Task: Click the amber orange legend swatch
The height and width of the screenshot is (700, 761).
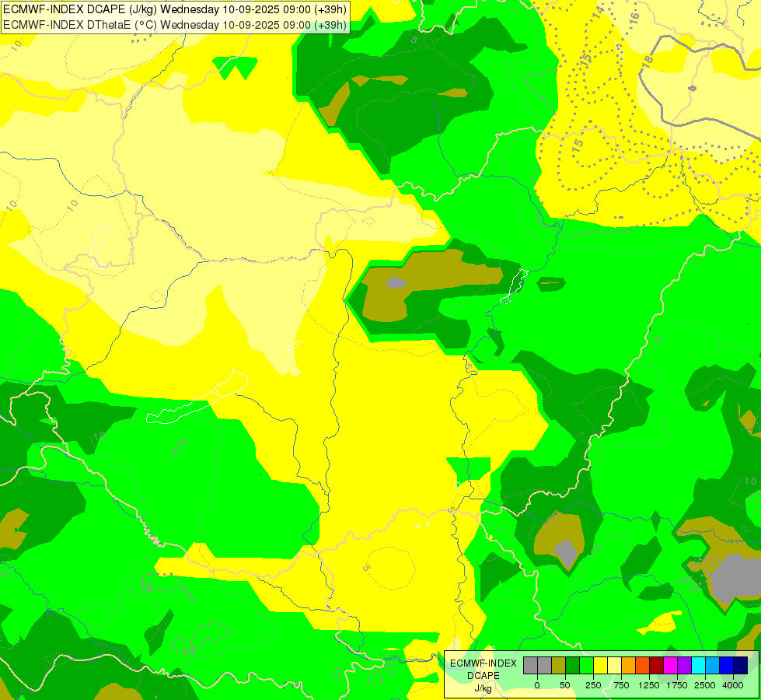Action: click(629, 666)
